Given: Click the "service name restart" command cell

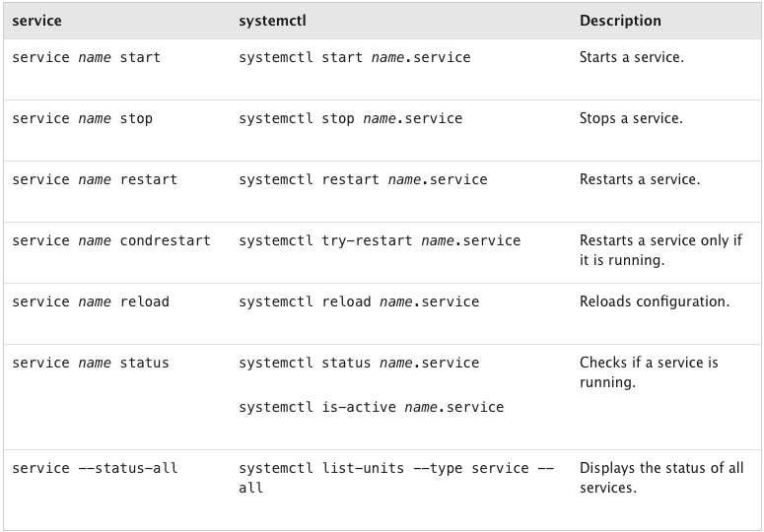Looking at the screenshot, I should click(x=95, y=179).
